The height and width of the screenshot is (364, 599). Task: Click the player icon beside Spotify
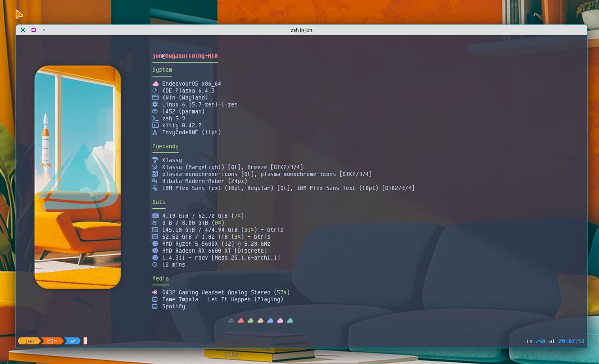click(x=155, y=306)
